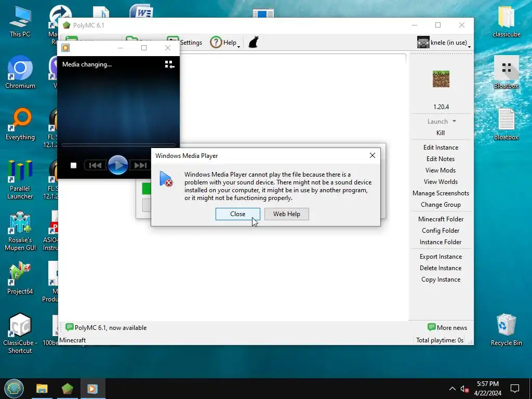Image resolution: width=532 pixels, height=399 pixels.
Task: Click the muted volume tray icon
Action: [464, 389]
